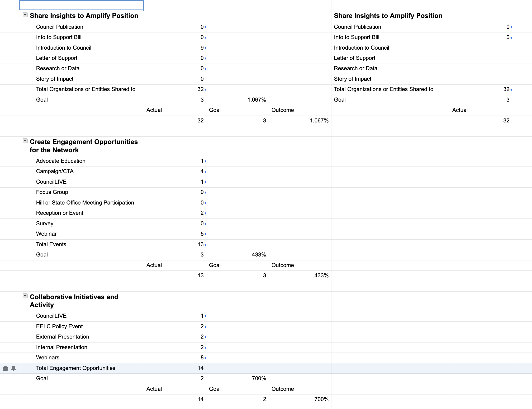
Task: Click the Webinar value 5
Action: point(202,234)
